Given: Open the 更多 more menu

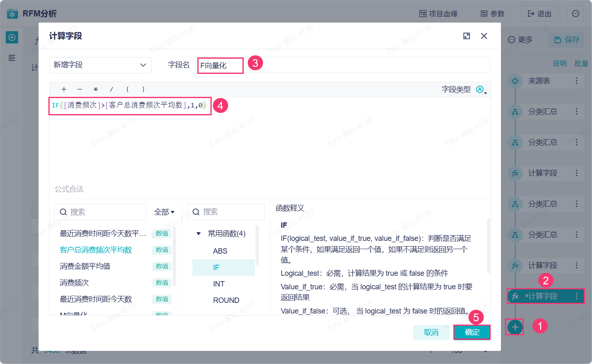Looking at the screenshot, I should click(521, 40).
